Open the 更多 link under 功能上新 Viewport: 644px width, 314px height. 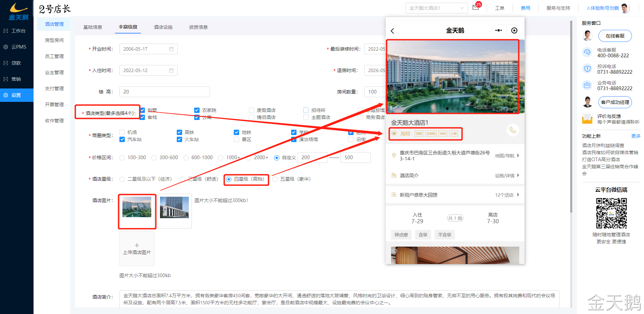pos(636,136)
